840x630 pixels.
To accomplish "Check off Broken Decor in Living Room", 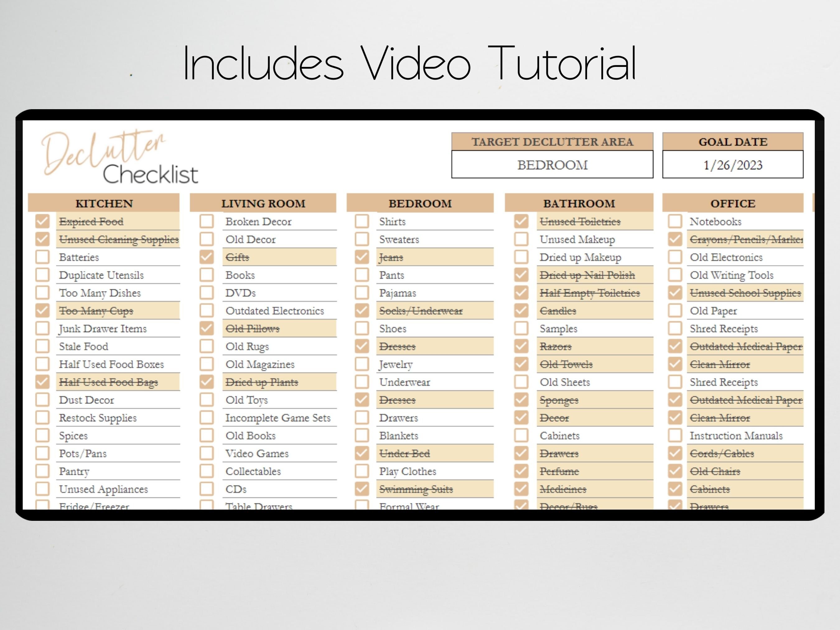I will pos(207,222).
